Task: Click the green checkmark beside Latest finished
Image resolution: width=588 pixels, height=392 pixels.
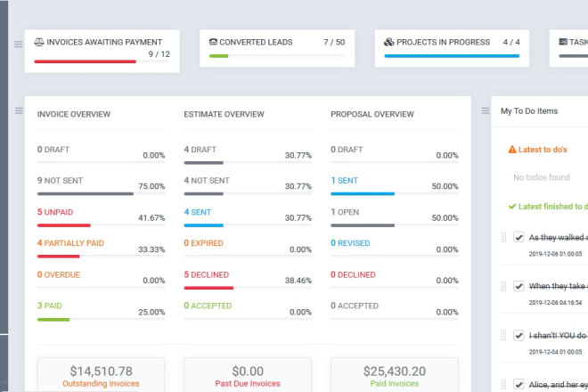Action: click(x=512, y=207)
